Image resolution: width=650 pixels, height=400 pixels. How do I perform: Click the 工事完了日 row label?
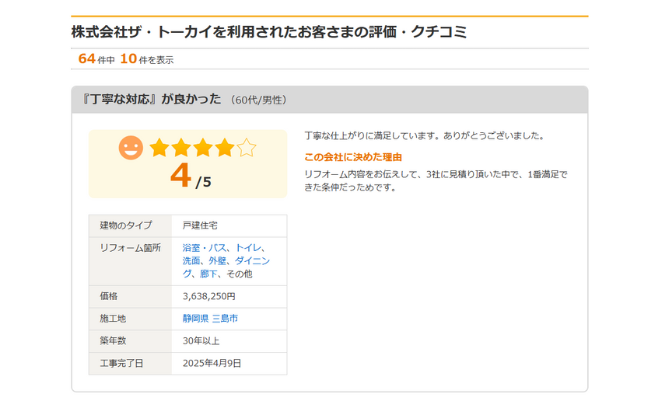click(x=121, y=364)
